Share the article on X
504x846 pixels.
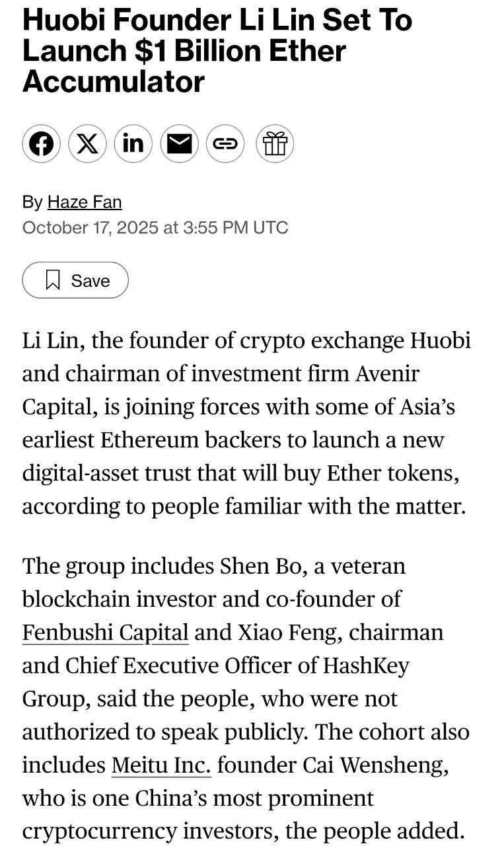pos(87,143)
